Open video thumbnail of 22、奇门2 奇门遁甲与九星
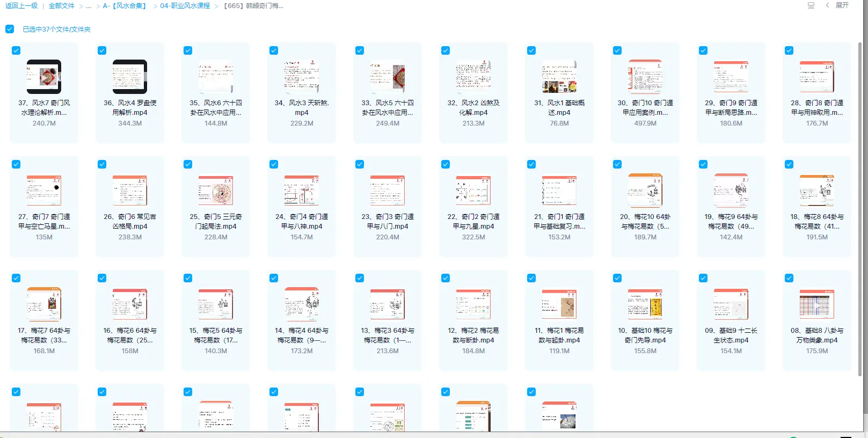The width and height of the screenshot is (868, 438). pos(473,191)
